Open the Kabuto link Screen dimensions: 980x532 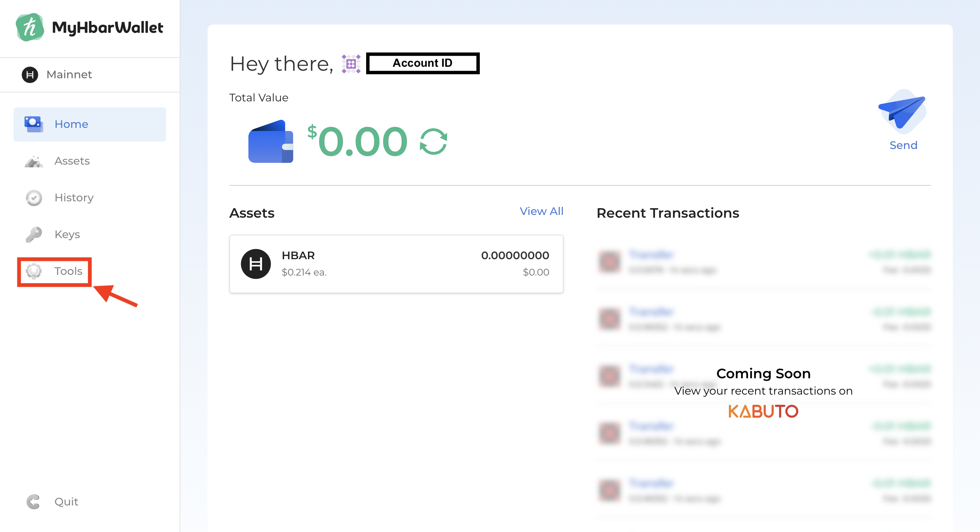click(x=763, y=412)
